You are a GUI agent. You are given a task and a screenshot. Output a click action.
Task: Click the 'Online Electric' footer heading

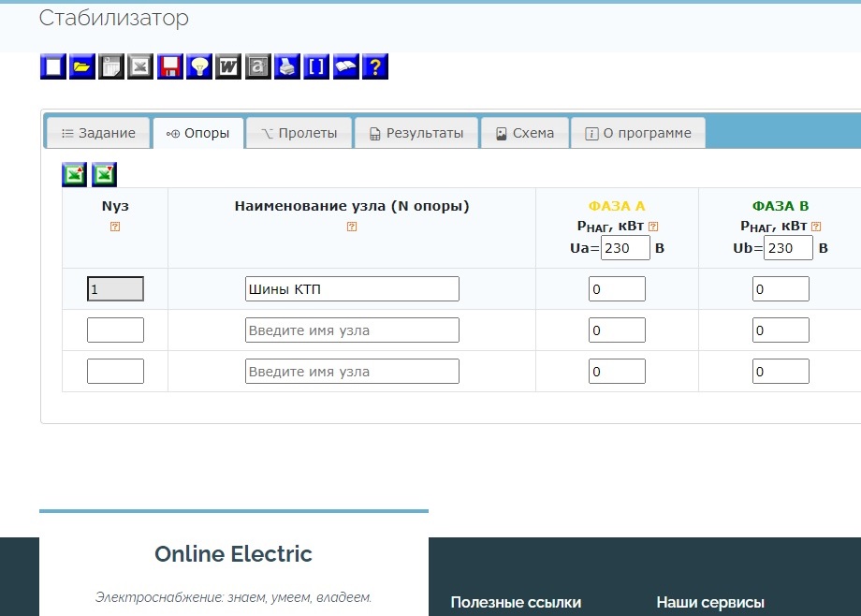(x=233, y=554)
